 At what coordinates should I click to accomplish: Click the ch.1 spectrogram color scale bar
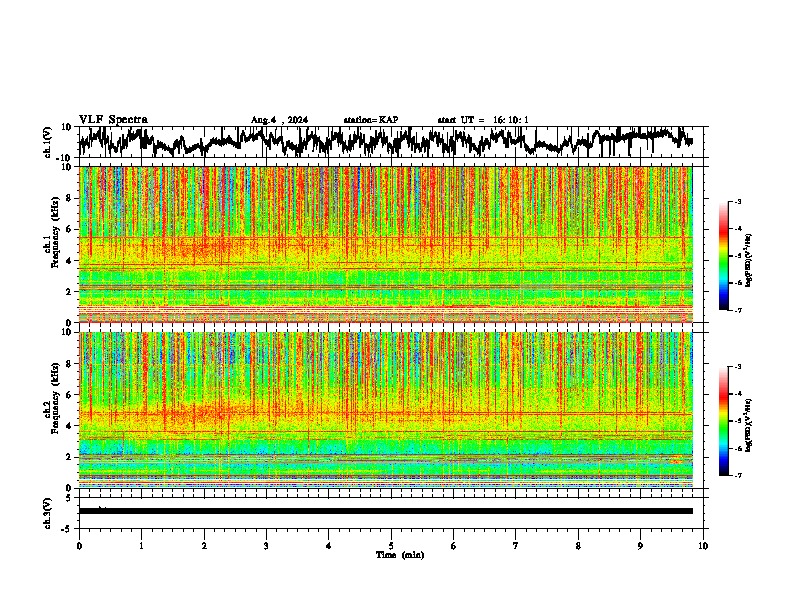pyautogui.click(x=723, y=256)
